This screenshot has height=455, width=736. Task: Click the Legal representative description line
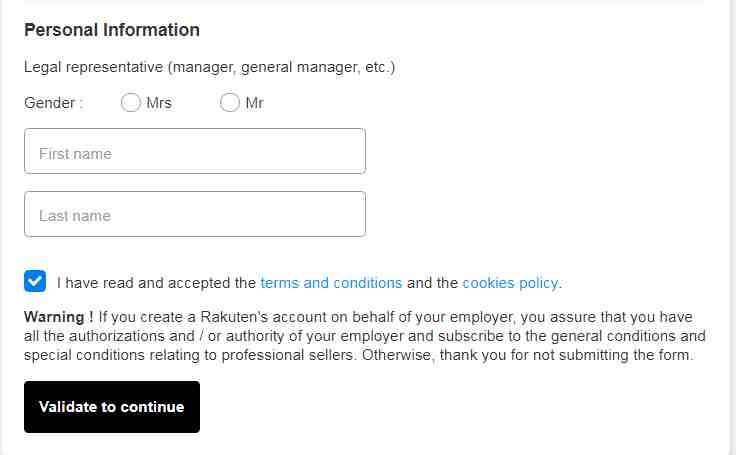(209, 67)
